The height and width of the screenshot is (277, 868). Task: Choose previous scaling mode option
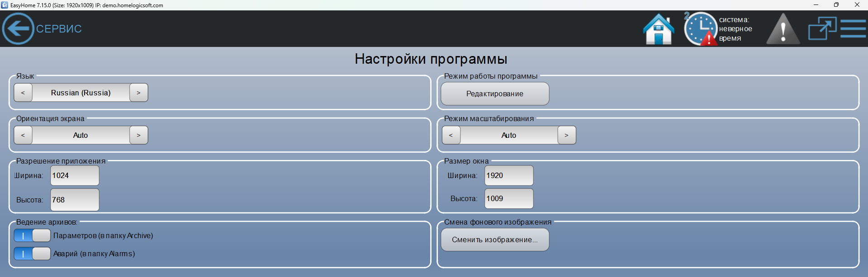(x=451, y=135)
